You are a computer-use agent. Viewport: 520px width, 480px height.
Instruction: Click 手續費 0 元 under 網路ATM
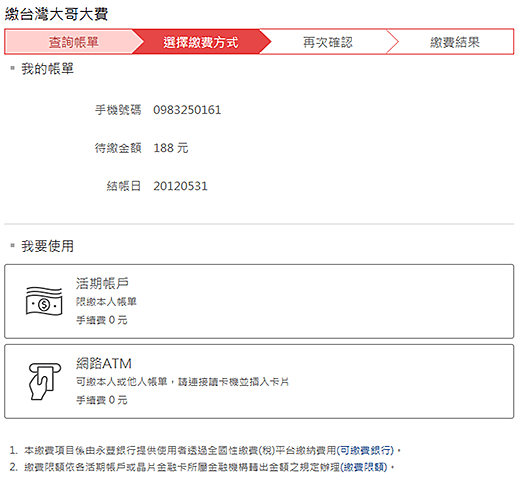point(102,400)
